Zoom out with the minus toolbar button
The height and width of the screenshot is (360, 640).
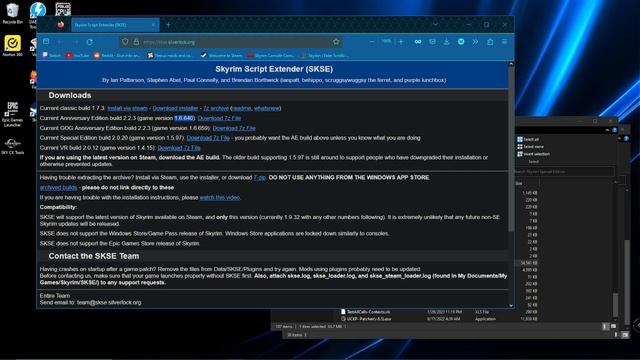pos(372,42)
